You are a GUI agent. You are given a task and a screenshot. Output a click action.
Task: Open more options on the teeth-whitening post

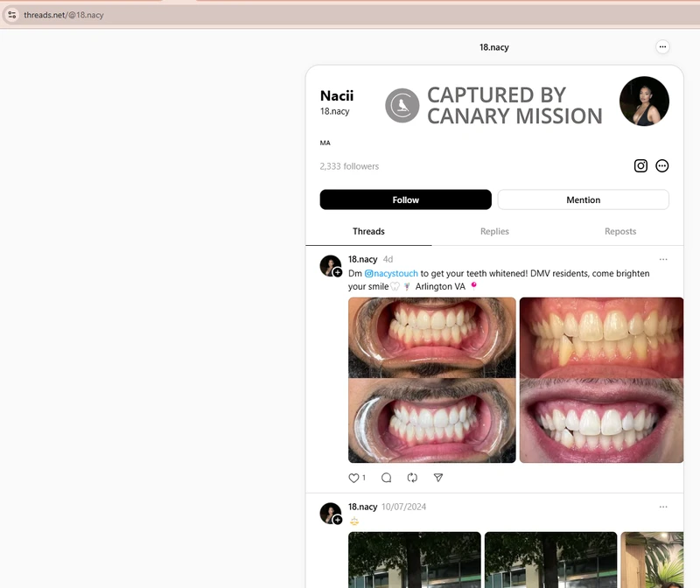[663, 259]
